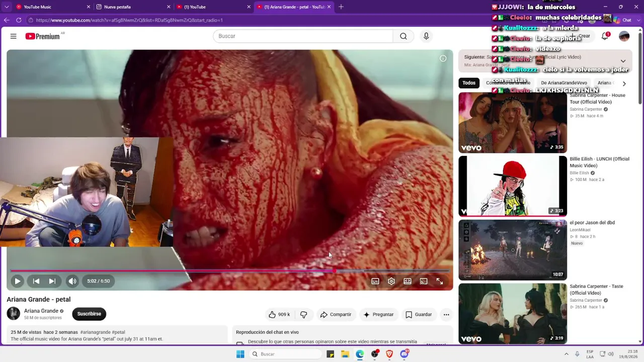Mute the video player volume

pos(72,281)
